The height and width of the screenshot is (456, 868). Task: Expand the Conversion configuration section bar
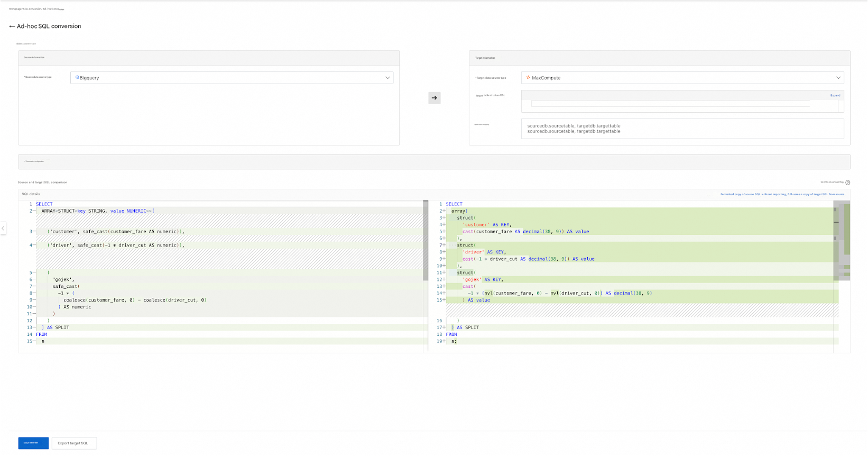(434, 161)
